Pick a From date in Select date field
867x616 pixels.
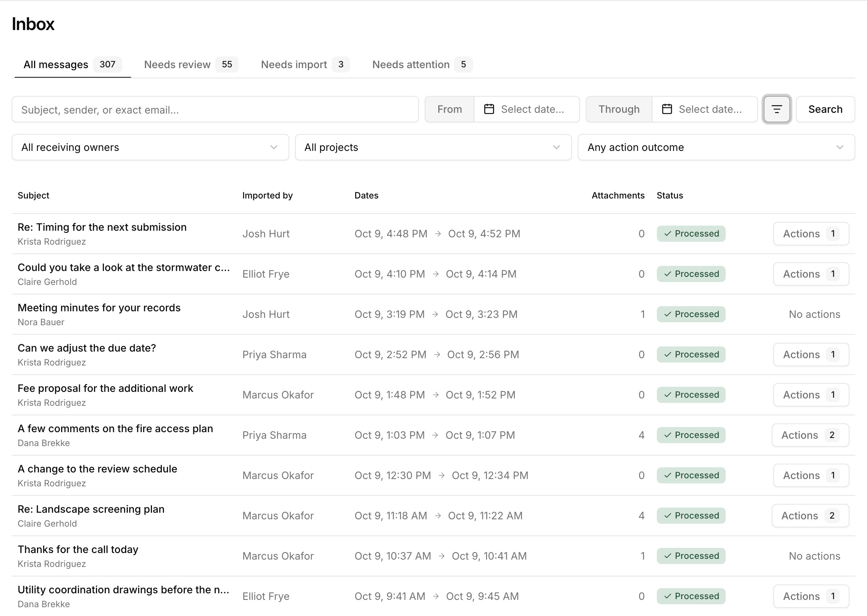click(x=526, y=109)
